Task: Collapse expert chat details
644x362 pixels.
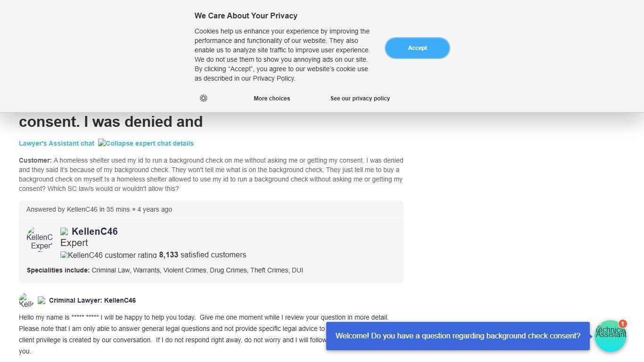Action: click(x=146, y=143)
